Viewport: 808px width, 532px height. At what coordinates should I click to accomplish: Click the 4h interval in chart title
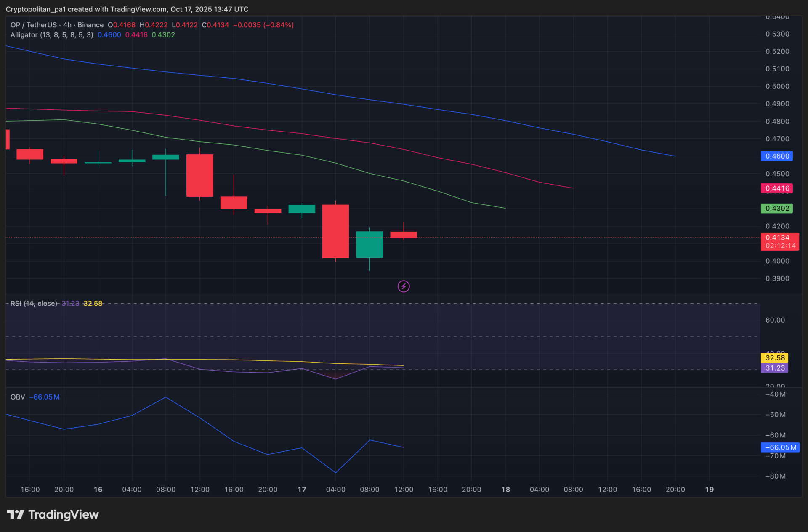pyautogui.click(x=67, y=25)
